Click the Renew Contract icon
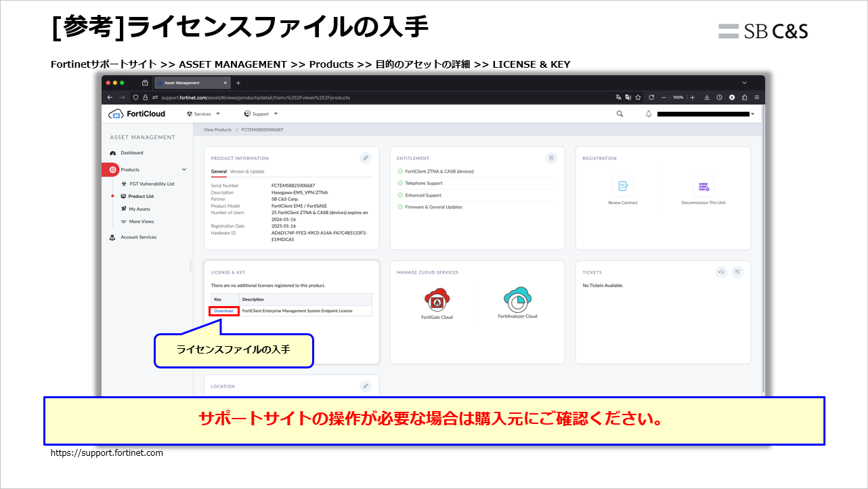 623,186
